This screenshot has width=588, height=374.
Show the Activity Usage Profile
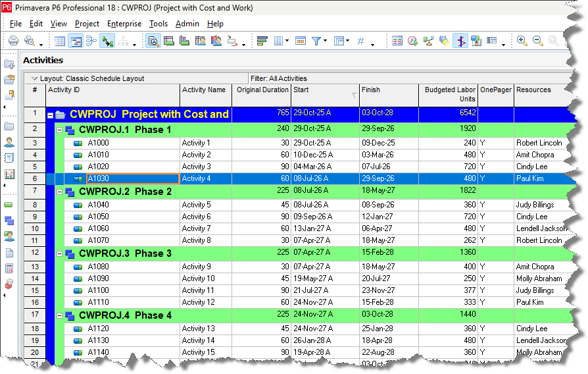click(x=185, y=41)
